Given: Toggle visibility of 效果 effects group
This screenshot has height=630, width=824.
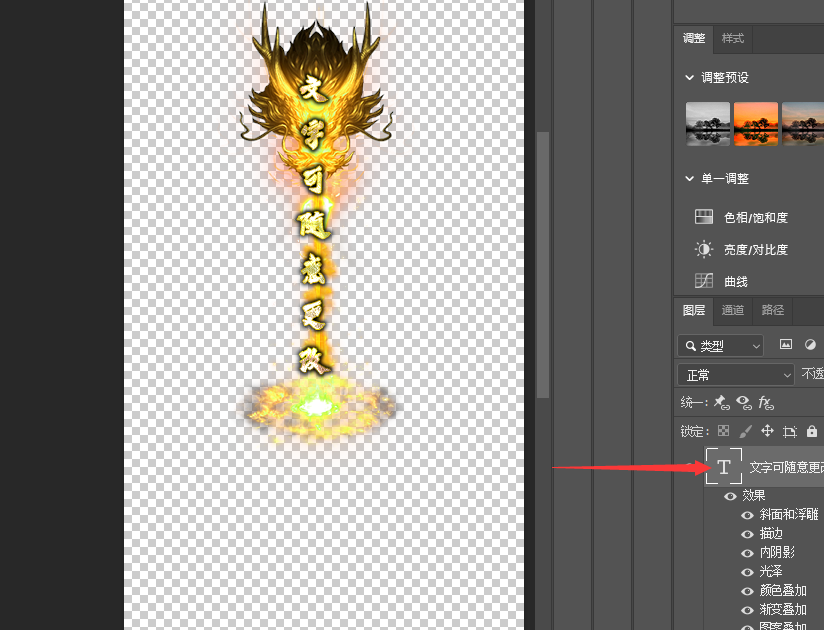Looking at the screenshot, I should (730, 496).
